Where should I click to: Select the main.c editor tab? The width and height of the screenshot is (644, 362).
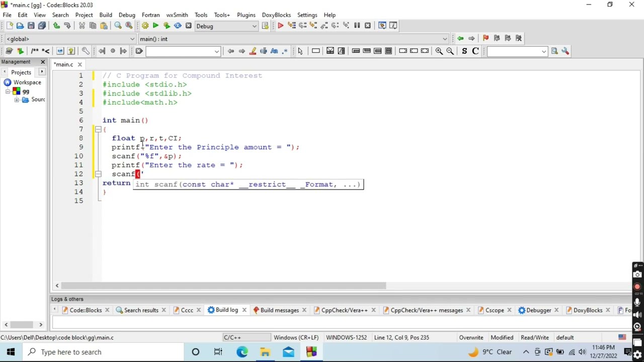[x=64, y=64]
